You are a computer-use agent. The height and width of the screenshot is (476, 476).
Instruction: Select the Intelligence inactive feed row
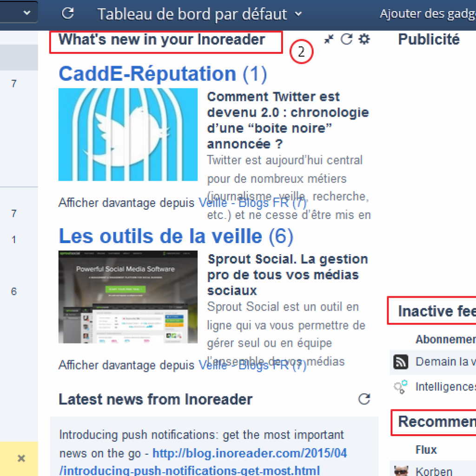click(433, 387)
